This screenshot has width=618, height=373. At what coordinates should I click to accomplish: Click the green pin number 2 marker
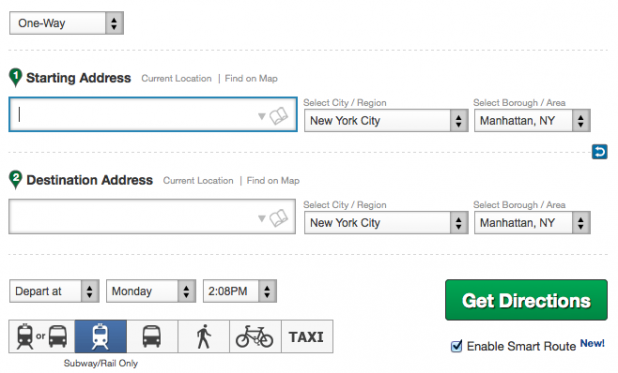point(15,179)
